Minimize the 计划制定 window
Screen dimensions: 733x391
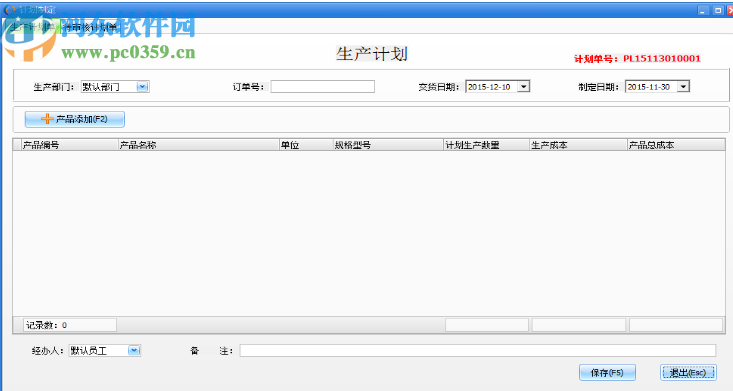703,10
